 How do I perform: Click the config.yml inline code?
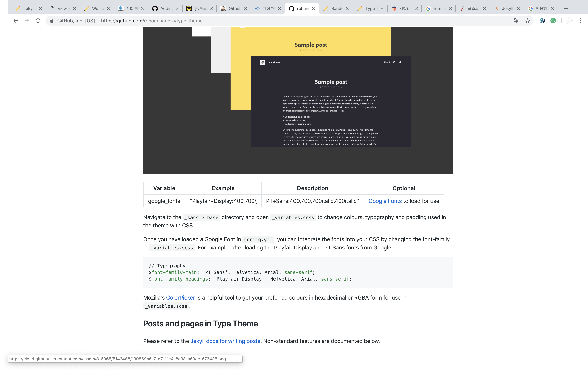point(258,240)
